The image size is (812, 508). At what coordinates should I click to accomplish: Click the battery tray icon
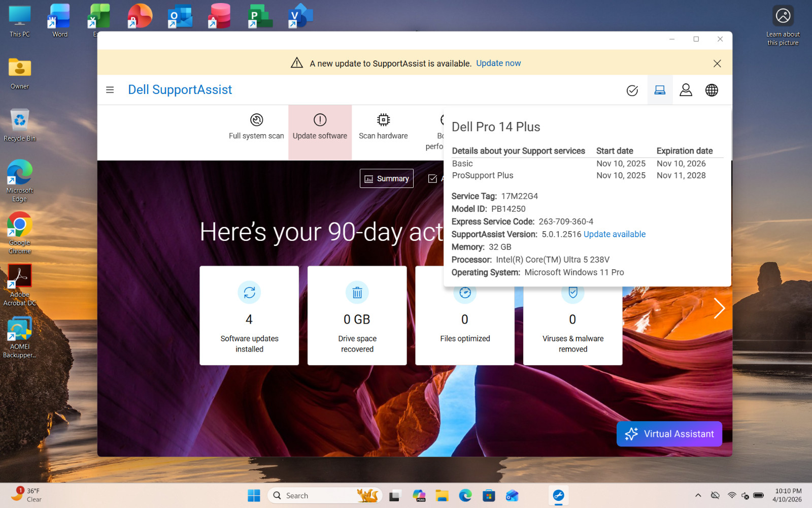759,495
